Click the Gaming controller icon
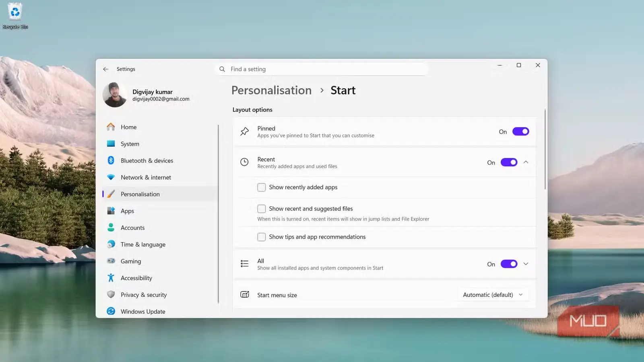644x362 pixels. pos(111,261)
